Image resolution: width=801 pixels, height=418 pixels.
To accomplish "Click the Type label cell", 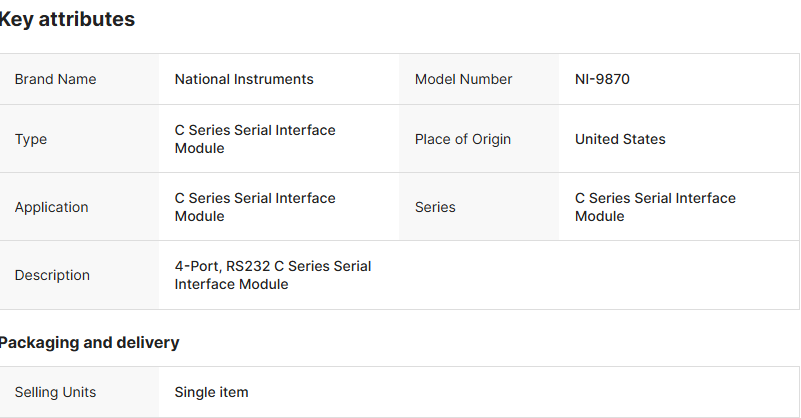I will pos(31,139).
